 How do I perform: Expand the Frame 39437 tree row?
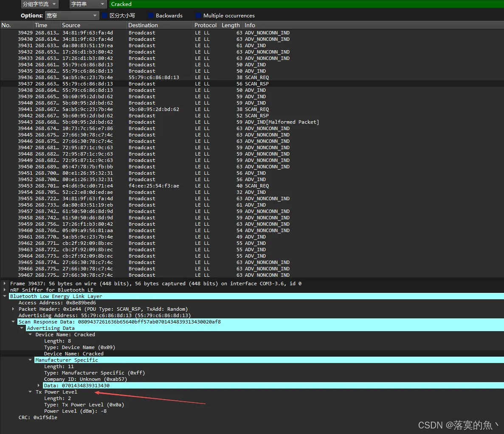point(5,284)
